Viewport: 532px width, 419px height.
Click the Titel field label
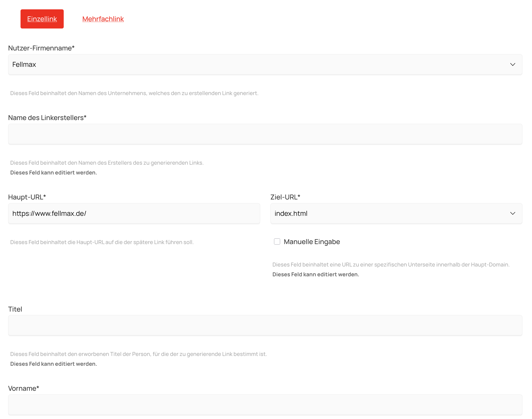(x=15, y=309)
